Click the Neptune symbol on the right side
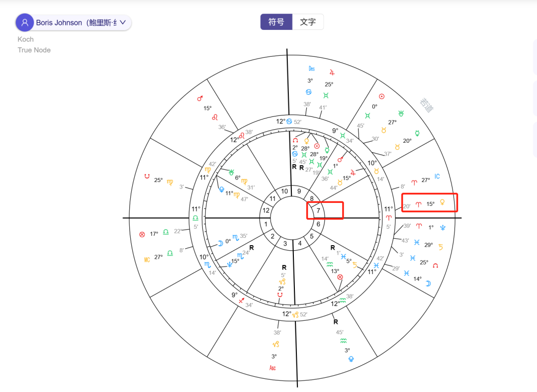The image size is (537, 392). coord(444,228)
